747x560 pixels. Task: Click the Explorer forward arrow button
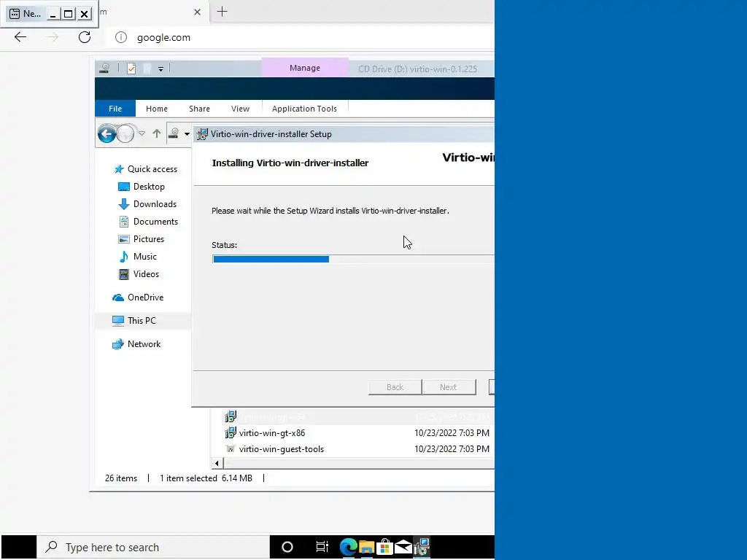(x=125, y=134)
